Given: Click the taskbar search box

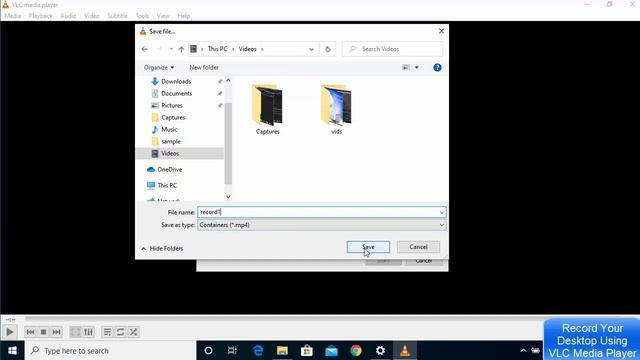Looking at the screenshot, I should point(111,351).
